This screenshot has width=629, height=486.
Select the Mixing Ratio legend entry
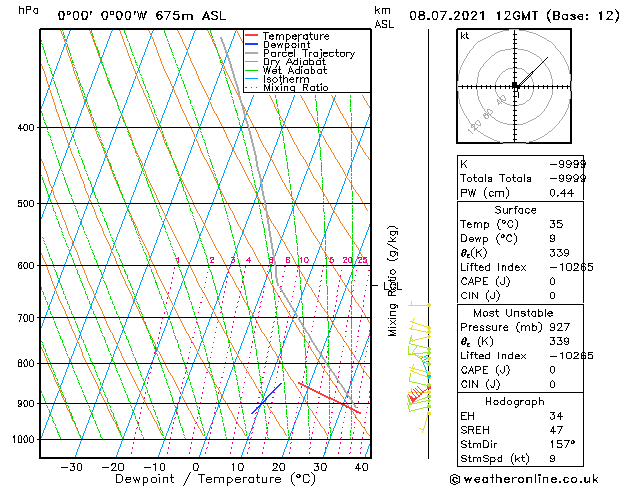tap(295, 88)
